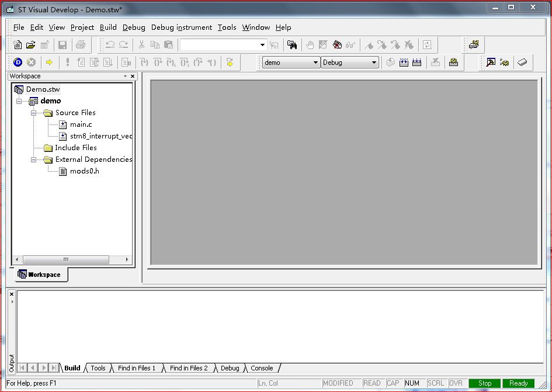Click the Find in Files binoculars icon
Viewport: 552px width, 392px height.
[292, 45]
